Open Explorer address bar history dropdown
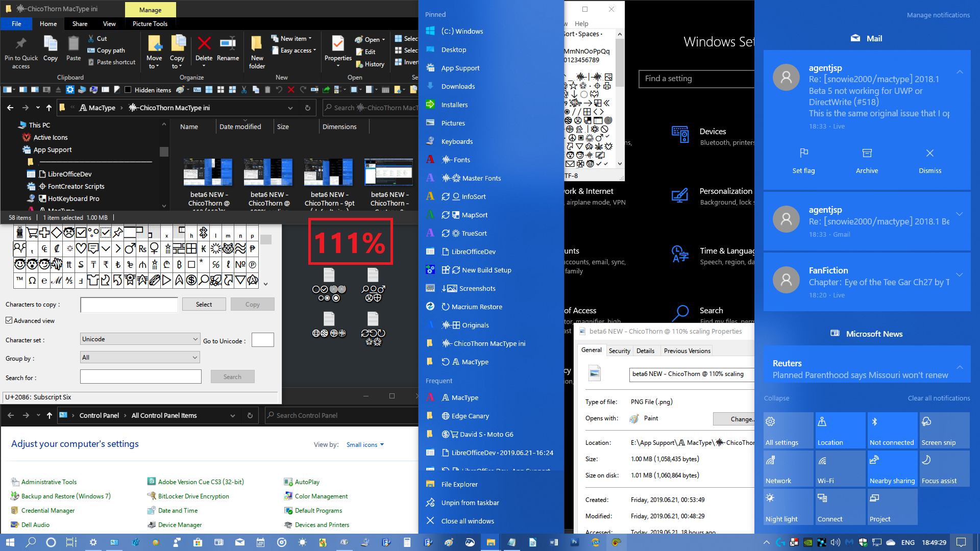Image resolution: width=980 pixels, height=551 pixels. pos(290,108)
